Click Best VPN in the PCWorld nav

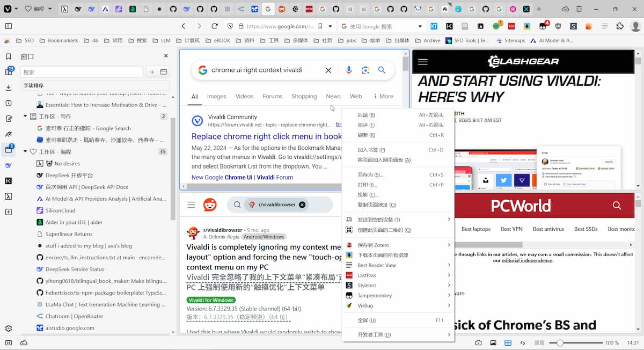511,229
